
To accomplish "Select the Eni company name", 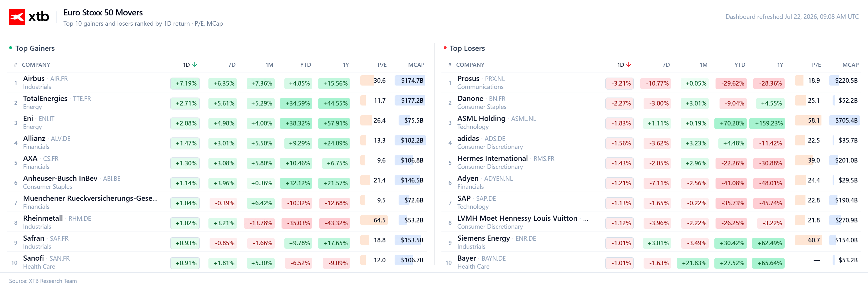I will pos(28,118).
